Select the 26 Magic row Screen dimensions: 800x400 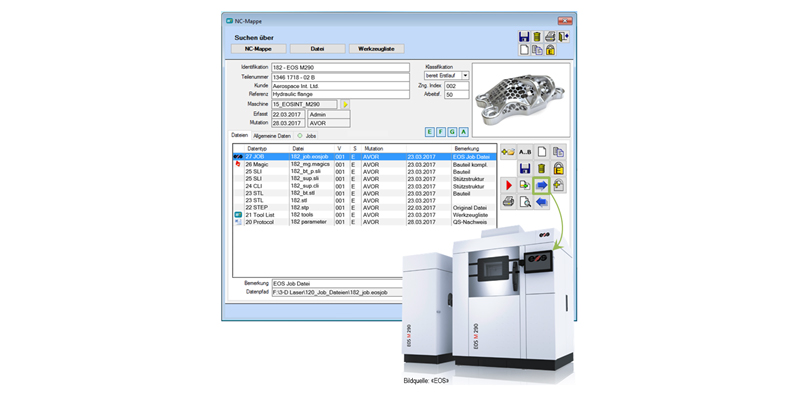click(364, 165)
